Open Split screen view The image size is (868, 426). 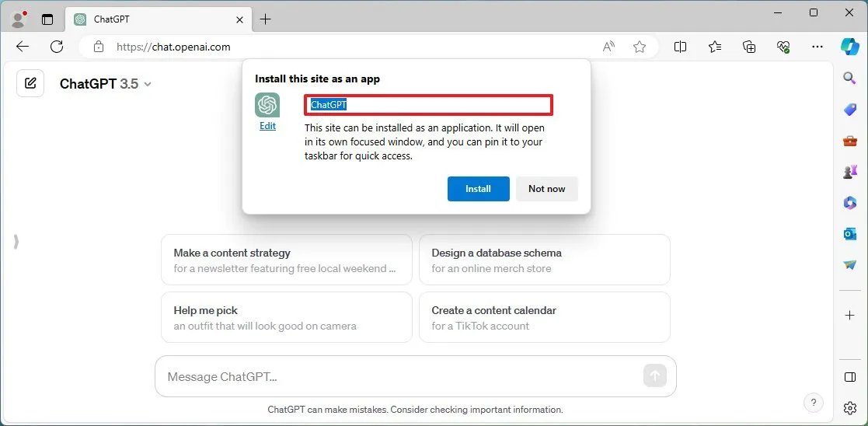(681, 47)
